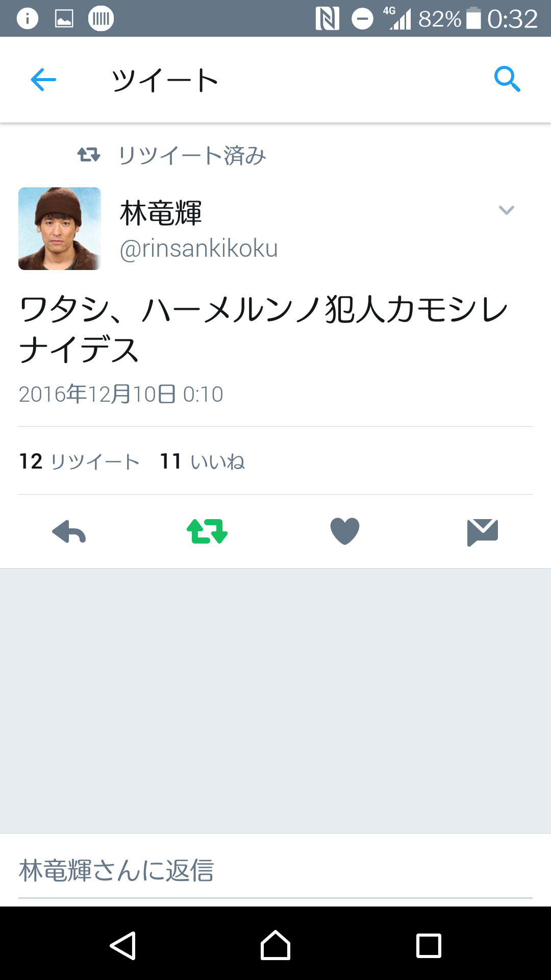Screen dimensions: 551x980
Task: Tap the barcode notification icon
Action: point(101,19)
